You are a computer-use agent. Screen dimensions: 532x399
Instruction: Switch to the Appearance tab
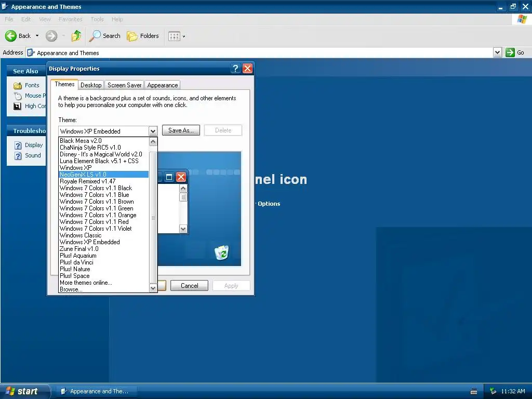click(163, 85)
